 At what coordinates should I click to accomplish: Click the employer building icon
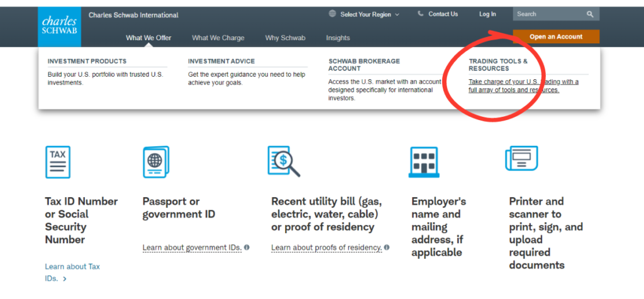pyautogui.click(x=424, y=162)
